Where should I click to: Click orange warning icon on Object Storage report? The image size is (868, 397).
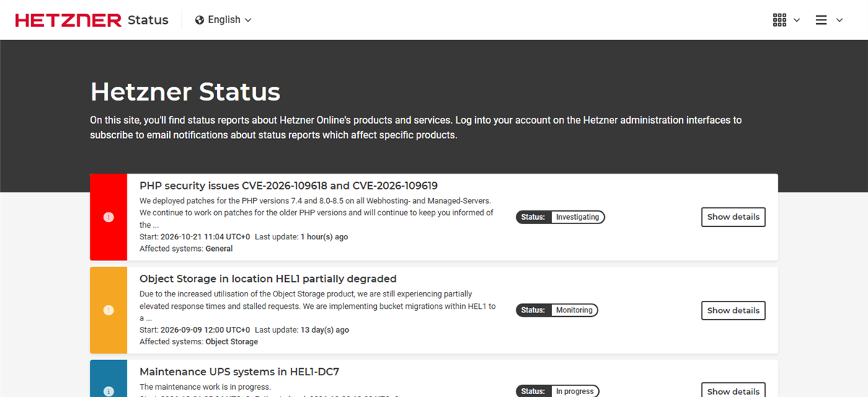click(109, 310)
